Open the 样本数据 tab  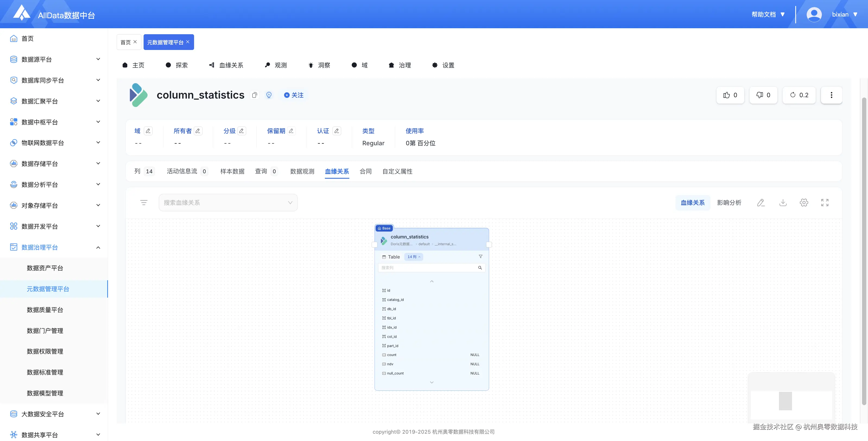coord(232,171)
